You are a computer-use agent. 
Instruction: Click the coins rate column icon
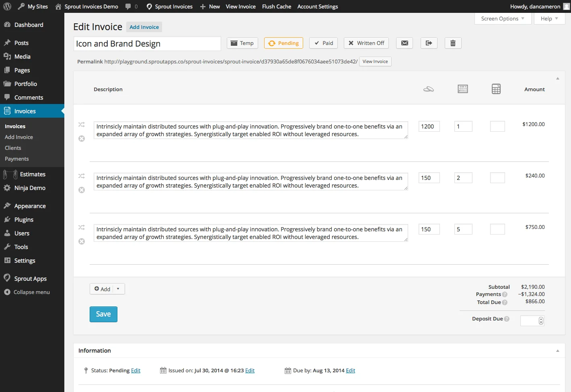pos(428,89)
